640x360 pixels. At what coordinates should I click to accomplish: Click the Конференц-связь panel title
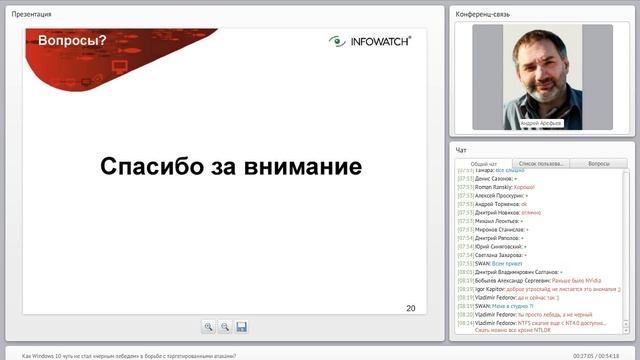click(482, 14)
